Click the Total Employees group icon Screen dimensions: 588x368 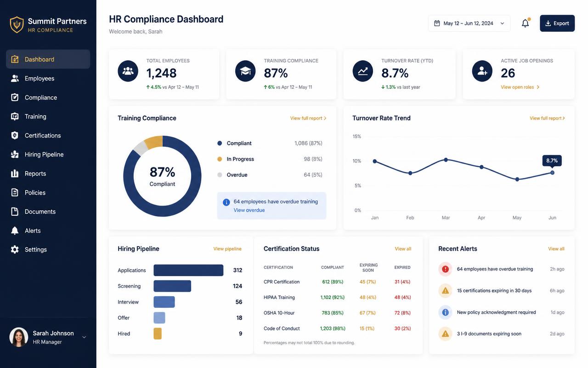click(128, 71)
